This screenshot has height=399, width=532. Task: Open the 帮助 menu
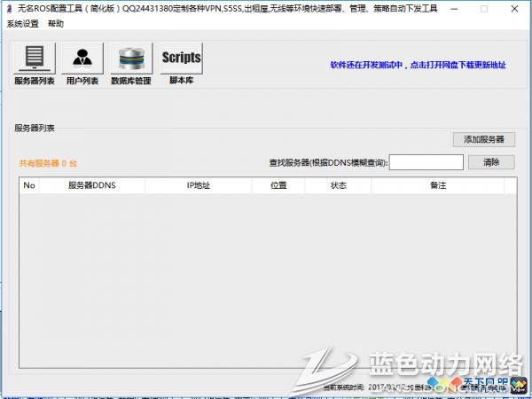pos(56,24)
